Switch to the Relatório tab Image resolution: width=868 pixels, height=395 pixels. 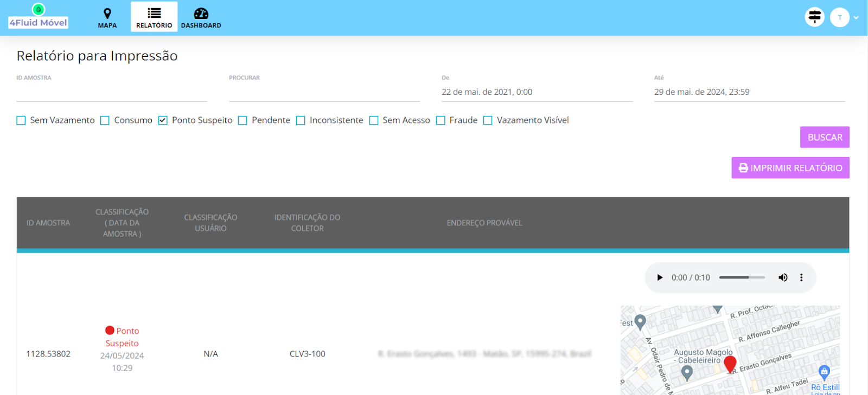(154, 17)
